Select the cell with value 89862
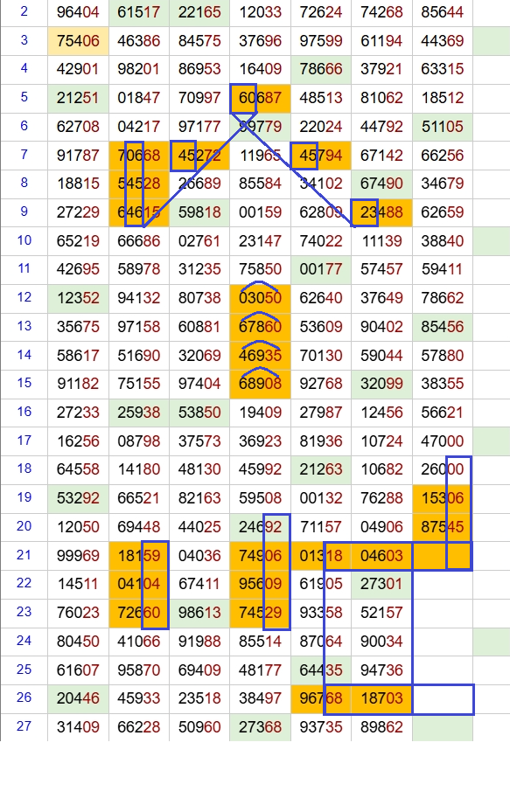This screenshot has width=510, height=812. (x=381, y=726)
